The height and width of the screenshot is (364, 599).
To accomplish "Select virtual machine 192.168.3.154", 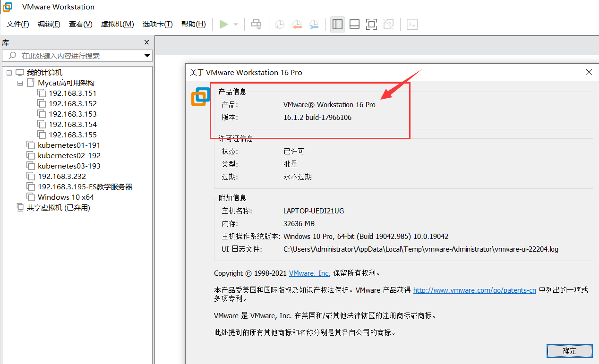I will [73, 125].
